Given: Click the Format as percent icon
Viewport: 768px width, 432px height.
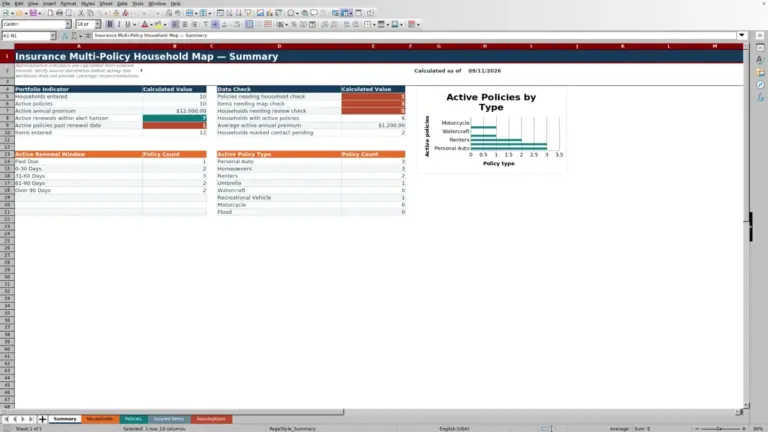Looking at the screenshot, I should point(293,24).
